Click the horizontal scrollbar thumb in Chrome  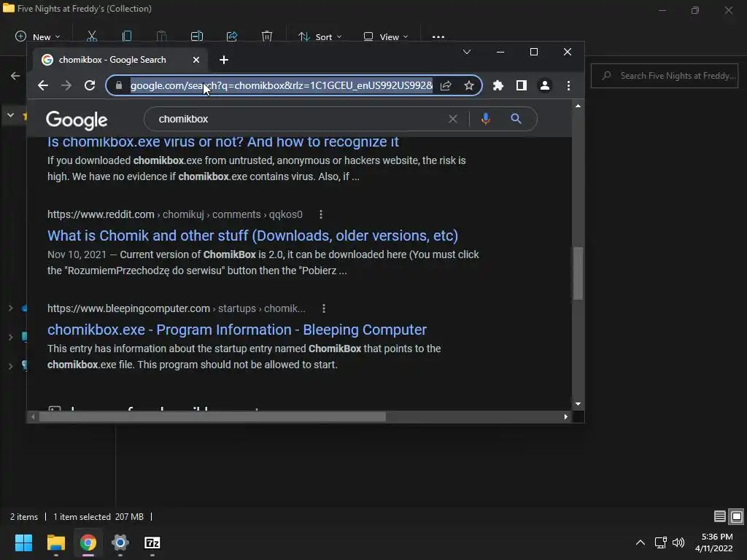tap(212, 417)
